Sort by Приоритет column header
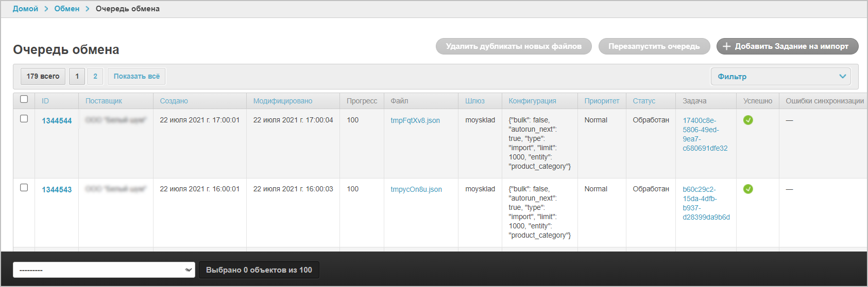The height and width of the screenshot is (287, 868). pos(602,101)
